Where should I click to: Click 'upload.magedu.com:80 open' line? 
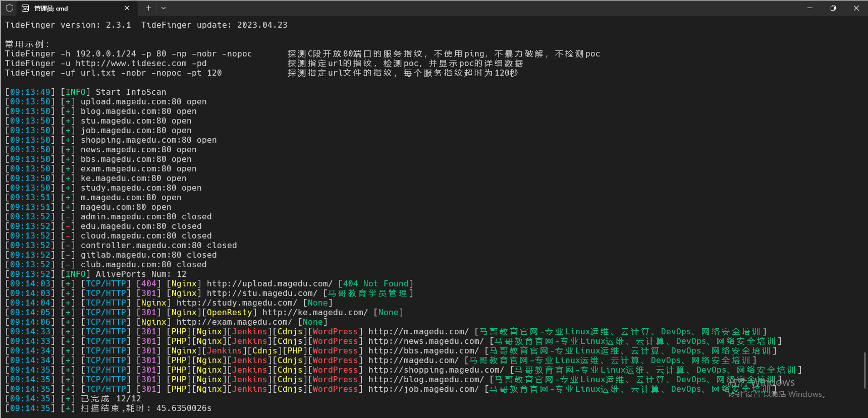pyautogui.click(x=143, y=102)
